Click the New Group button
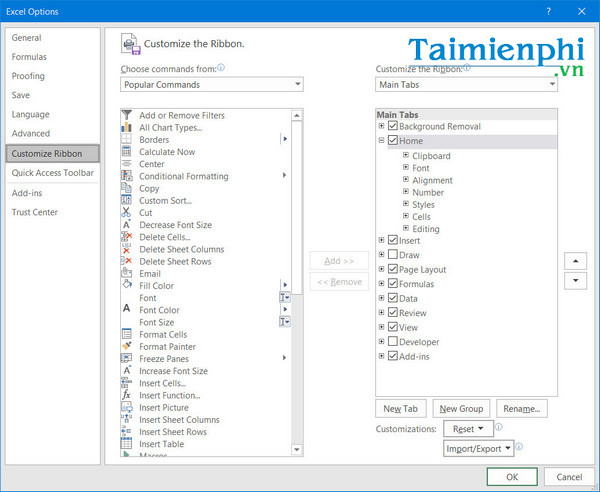This screenshot has height=492, width=600. pyautogui.click(x=461, y=409)
